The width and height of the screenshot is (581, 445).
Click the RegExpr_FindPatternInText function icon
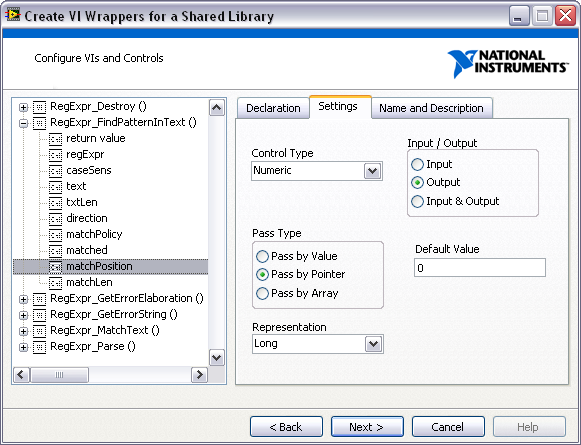click(39, 123)
